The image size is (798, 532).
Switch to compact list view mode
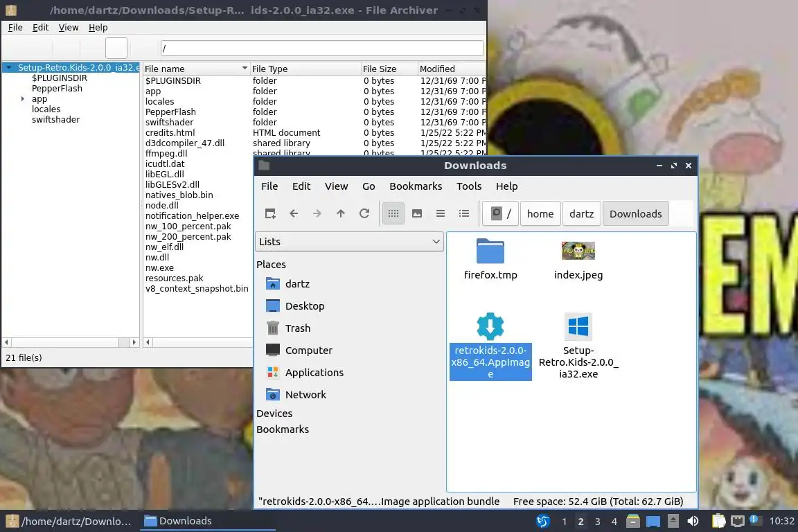pos(441,213)
